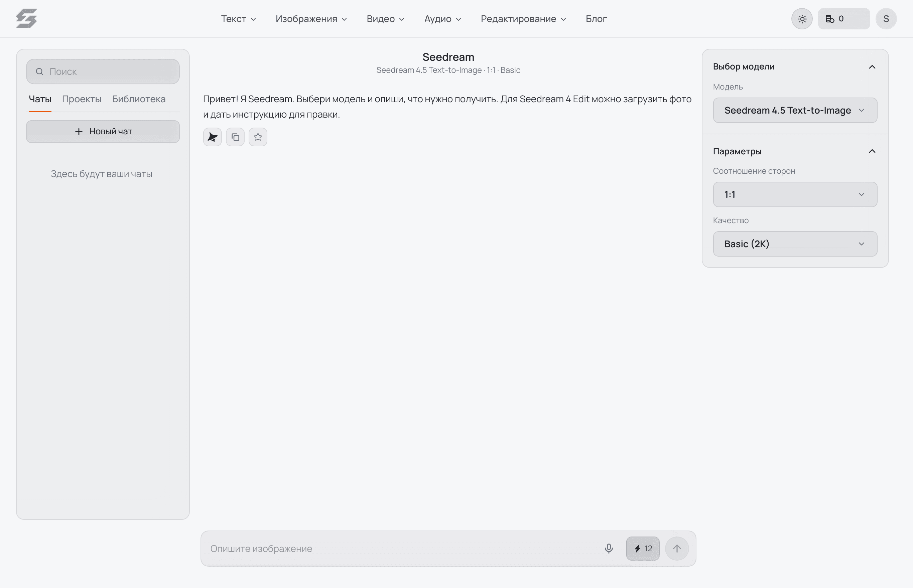Go to the Блог page
913x588 pixels.
pyautogui.click(x=596, y=19)
